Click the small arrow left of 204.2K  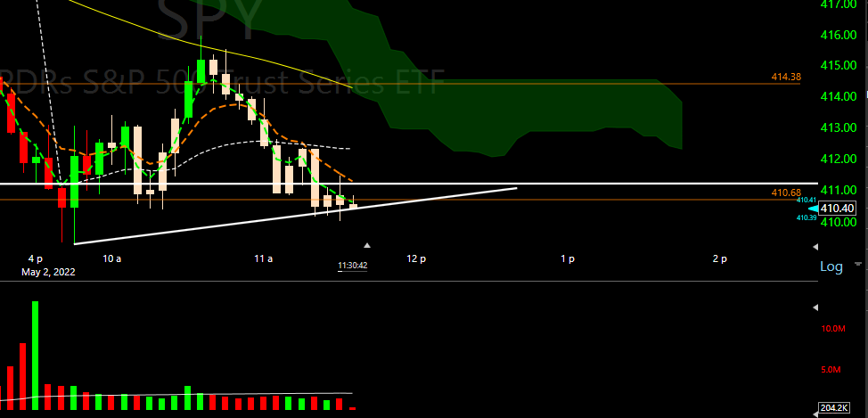(x=815, y=414)
